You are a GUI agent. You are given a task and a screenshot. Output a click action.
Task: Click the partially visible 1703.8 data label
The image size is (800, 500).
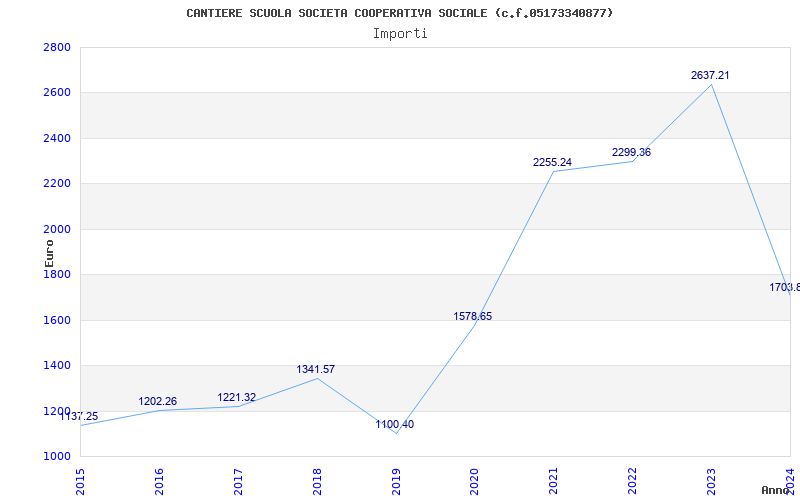pyautogui.click(x=785, y=288)
